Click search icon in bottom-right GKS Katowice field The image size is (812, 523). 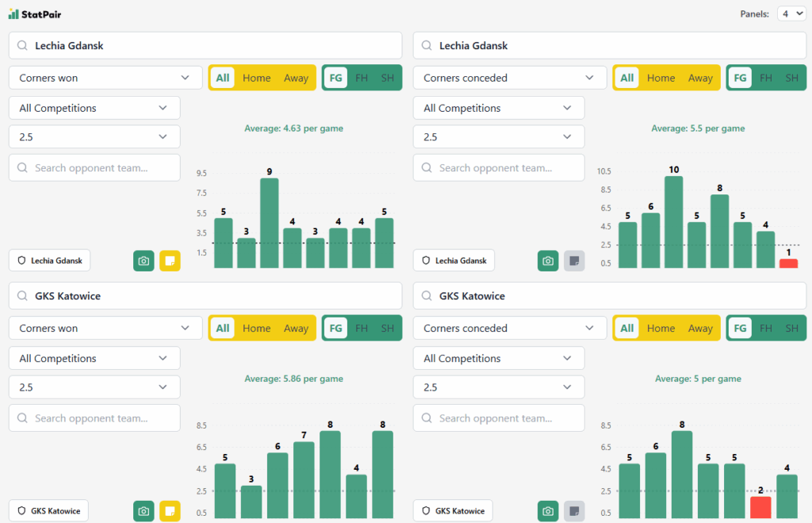pyautogui.click(x=427, y=296)
